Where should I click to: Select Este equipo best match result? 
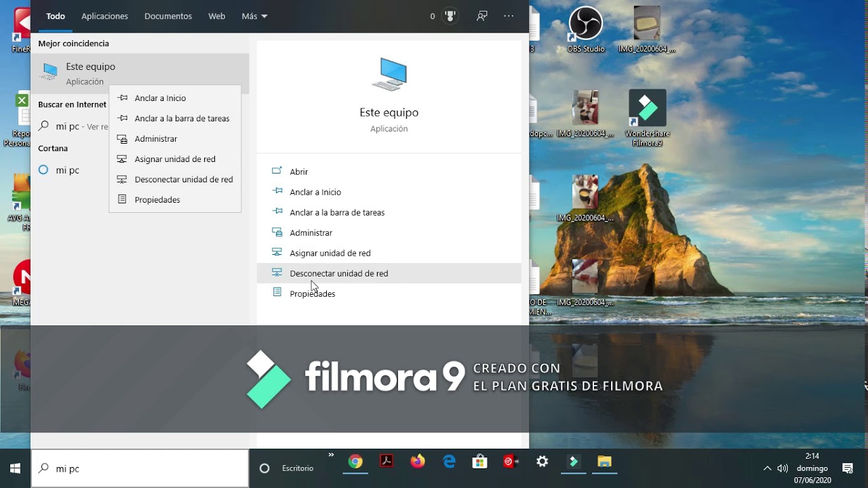(x=140, y=73)
